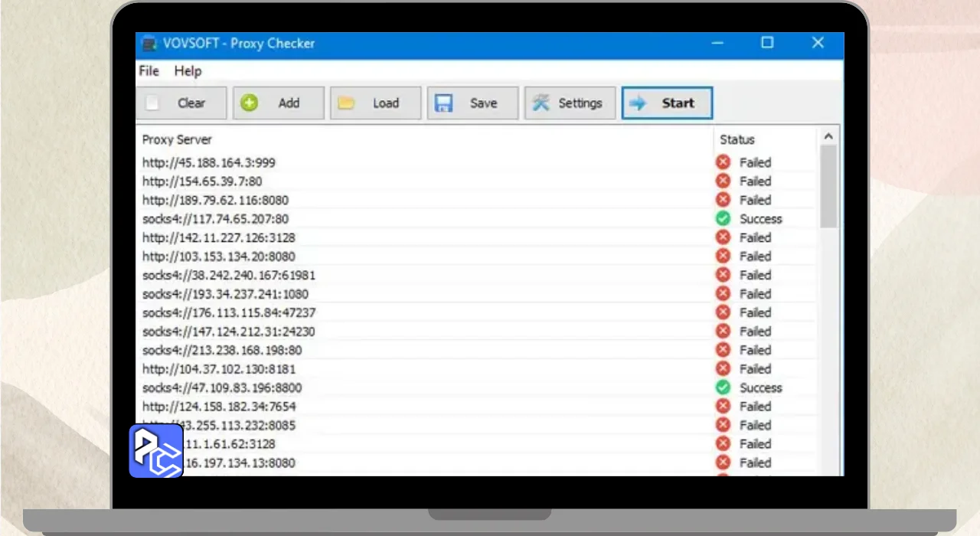Click red Failed icon for 124.158.182.34:7654
Viewport: 980px width, 536px height.
(723, 406)
